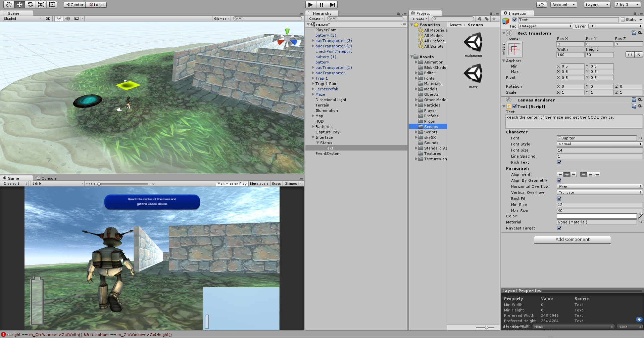Select the Move tool
644x338 pixels.
(x=19, y=5)
